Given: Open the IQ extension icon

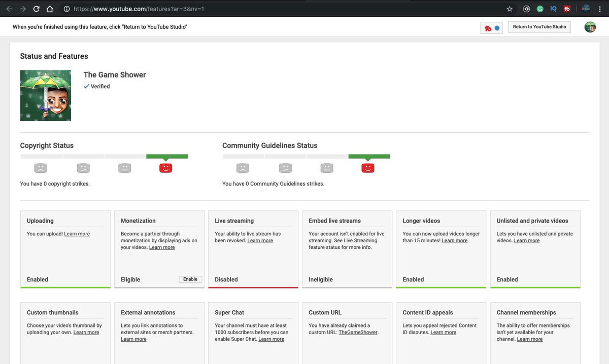Looking at the screenshot, I should pos(553,9).
